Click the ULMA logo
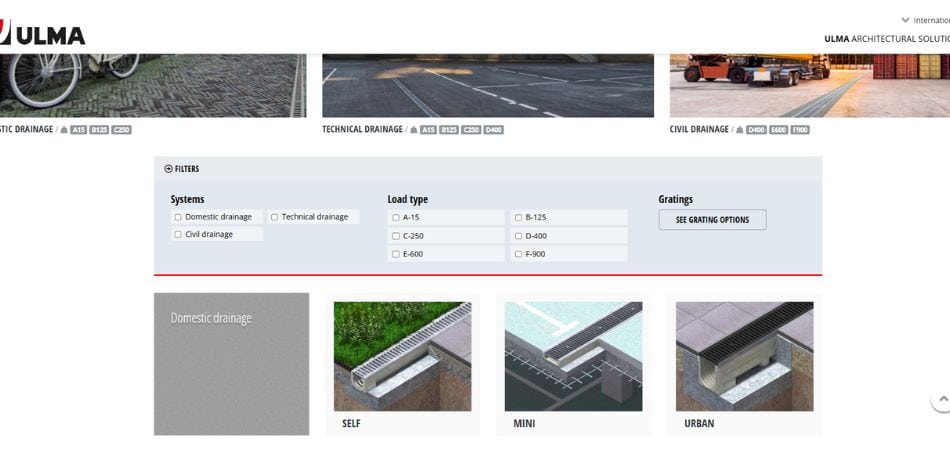 43,34
